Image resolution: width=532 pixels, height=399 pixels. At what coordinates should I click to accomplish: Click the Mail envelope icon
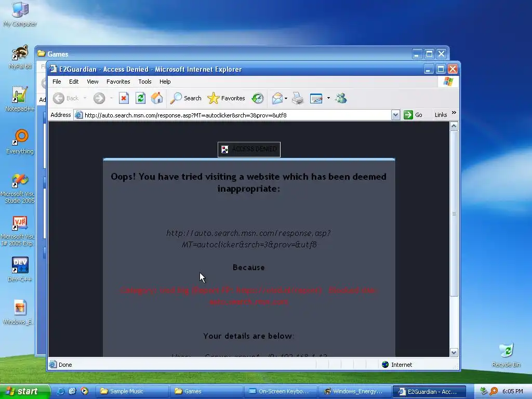click(277, 98)
